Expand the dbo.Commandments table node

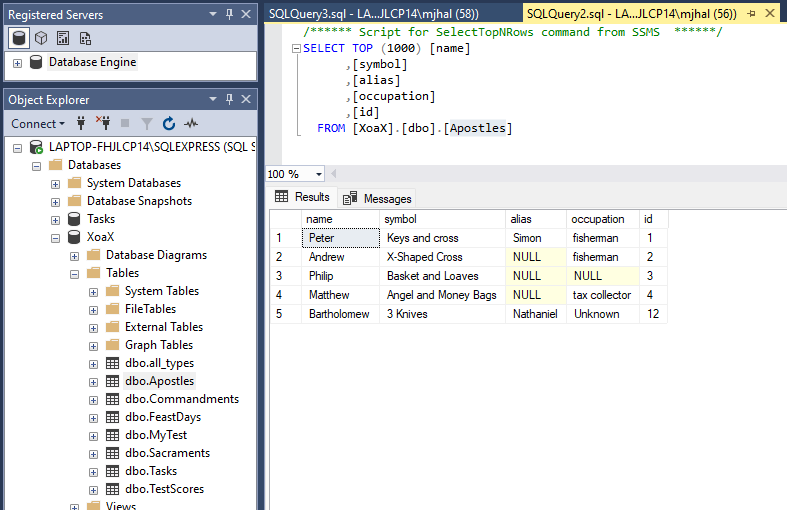pos(93,399)
